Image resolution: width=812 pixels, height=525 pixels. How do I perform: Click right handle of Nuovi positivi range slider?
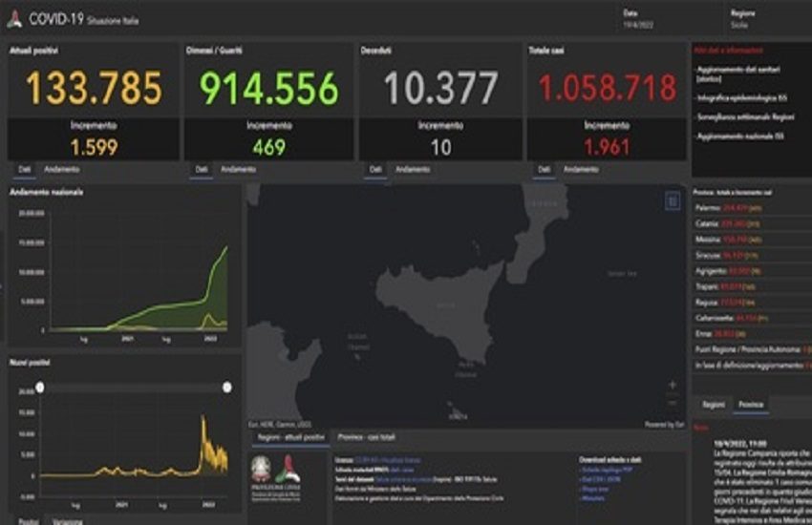[x=226, y=387]
